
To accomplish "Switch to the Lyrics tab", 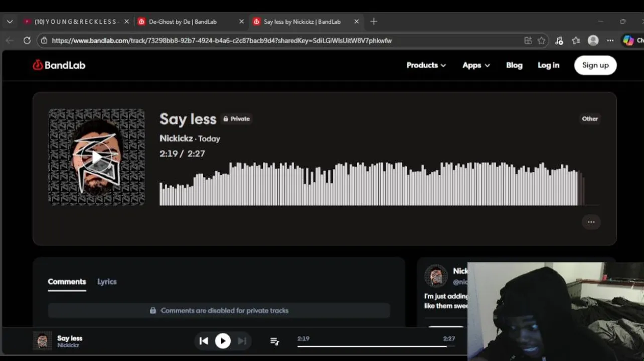I will tap(107, 282).
